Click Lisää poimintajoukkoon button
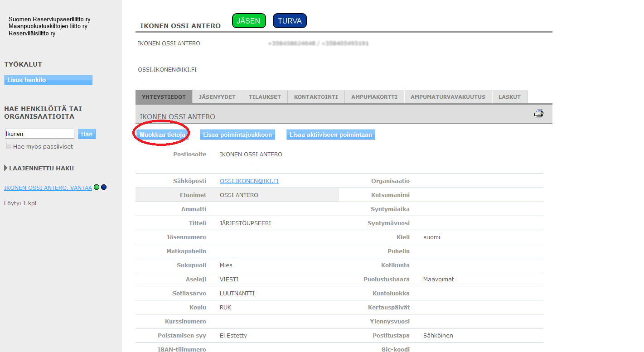The image size is (644, 352). click(x=237, y=135)
